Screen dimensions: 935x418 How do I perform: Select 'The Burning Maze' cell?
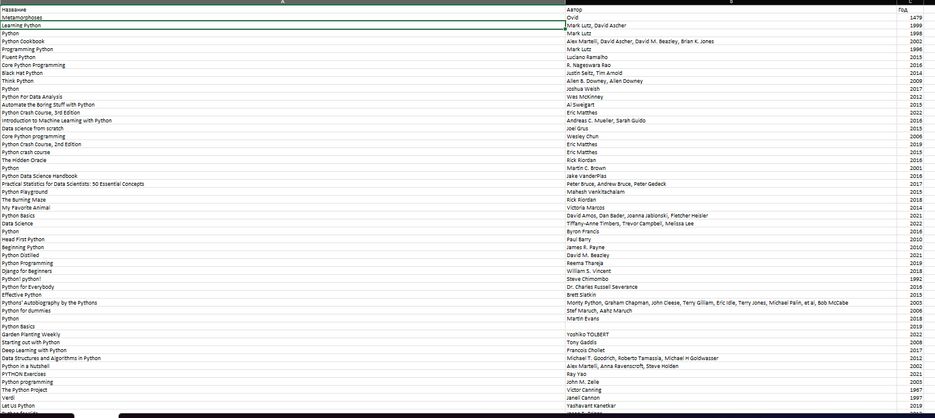pyautogui.click(x=283, y=200)
